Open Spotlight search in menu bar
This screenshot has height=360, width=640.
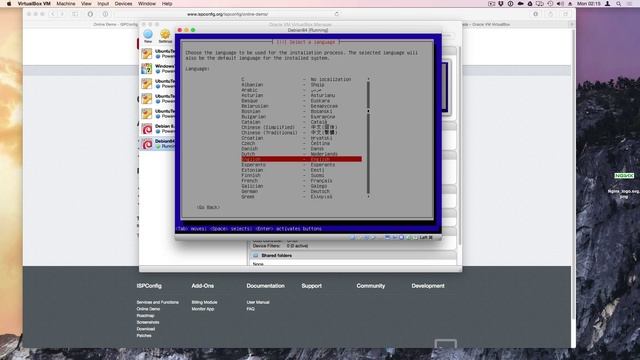pyautogui.click(x=619, y=4)
